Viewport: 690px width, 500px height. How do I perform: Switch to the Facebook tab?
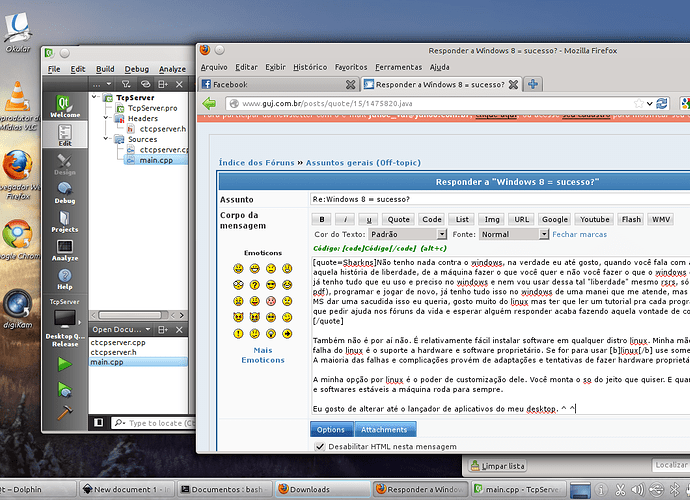(x=278, y=85)
